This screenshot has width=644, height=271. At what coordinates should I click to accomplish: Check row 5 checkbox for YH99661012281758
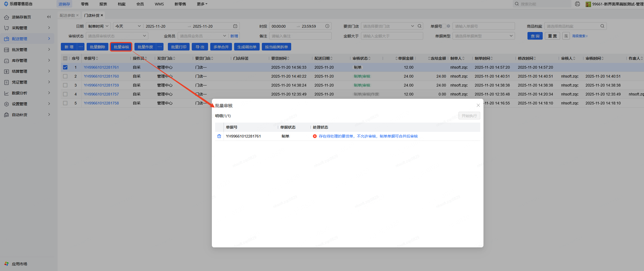65,103
